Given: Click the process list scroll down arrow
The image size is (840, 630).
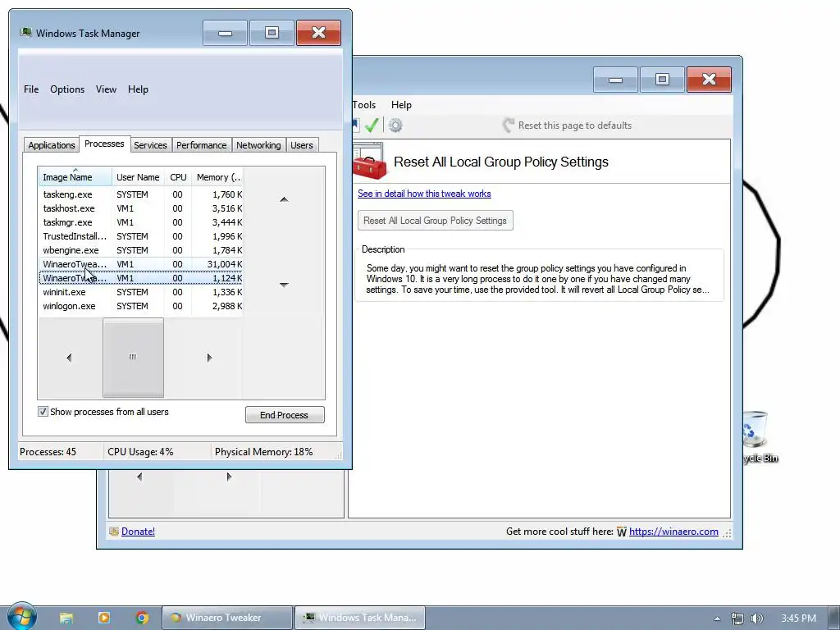Looking at the screenshot, I should (x=284, y=285).
